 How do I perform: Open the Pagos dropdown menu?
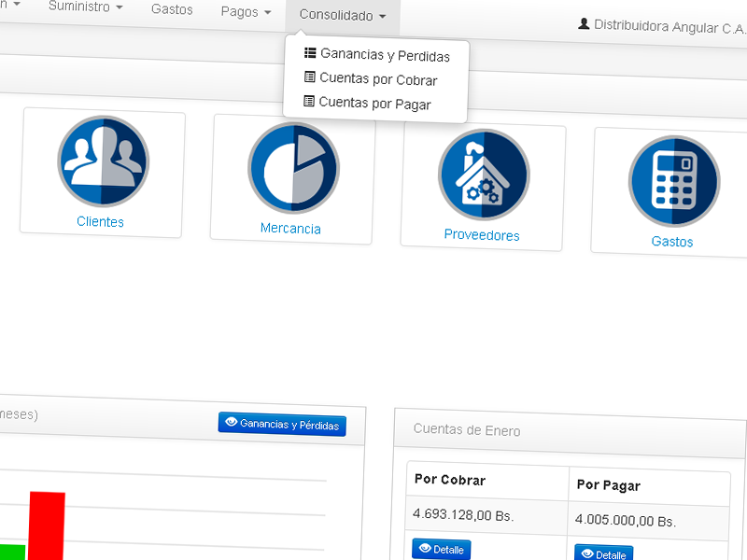click(246, 12)
